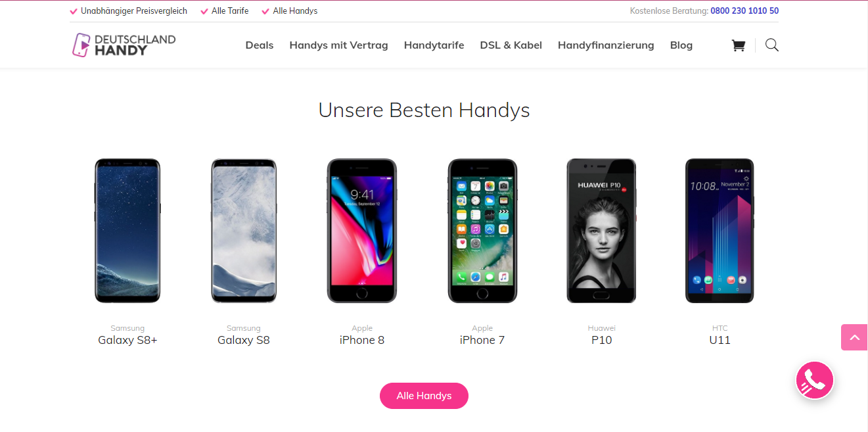Open the shopping cart icon
868x432 pixels.
[739, 45]
